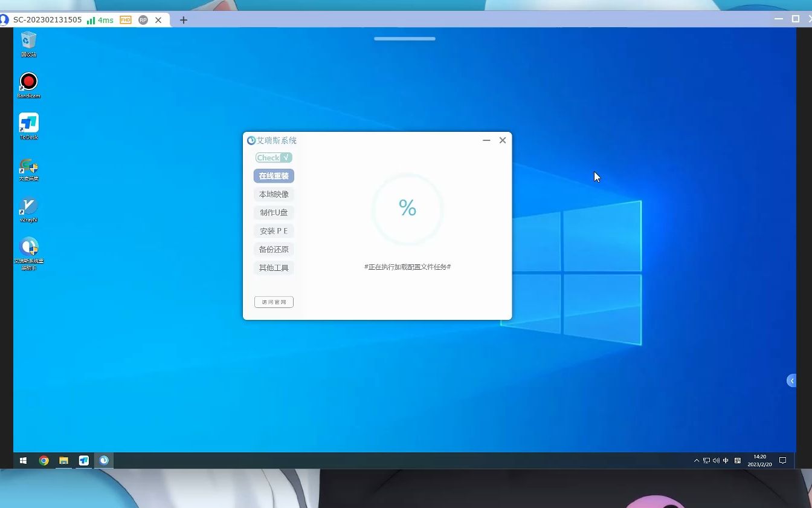Minimize the ToDesk remote window

point(779,19)
